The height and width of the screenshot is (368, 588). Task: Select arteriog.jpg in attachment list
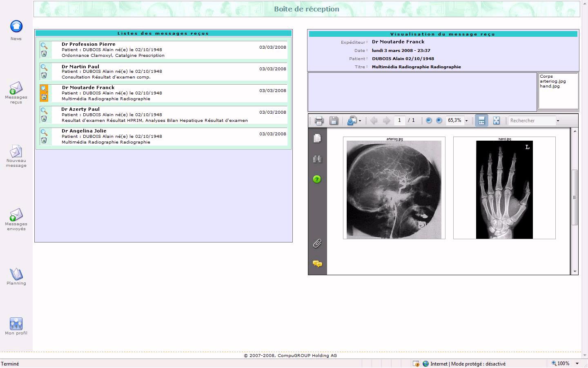point(552,81)
